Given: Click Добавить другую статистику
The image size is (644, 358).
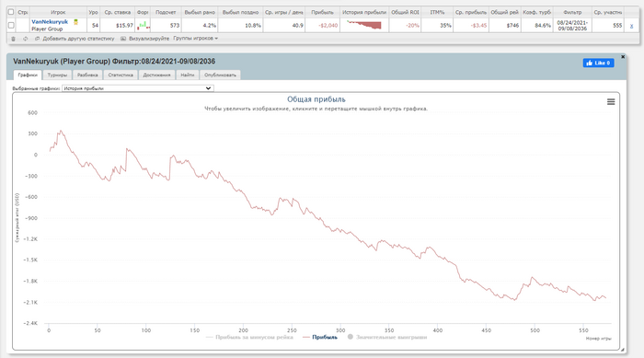Looking at the screenshot, I should tap(75, 39).
